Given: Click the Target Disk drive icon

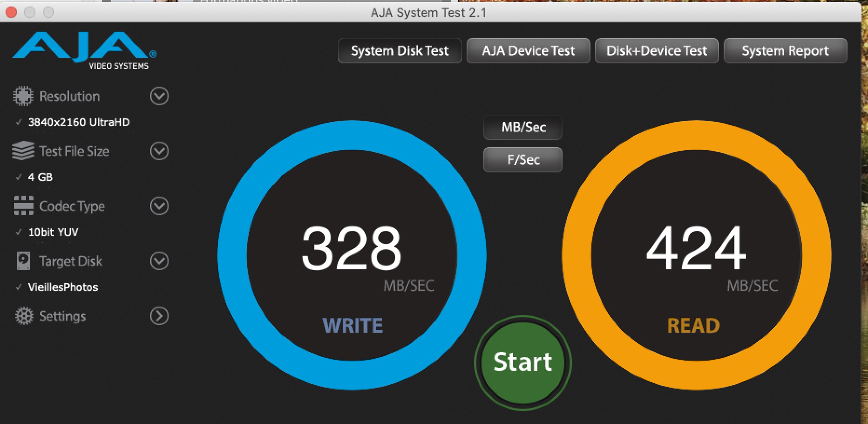Looking at the screenshot, I should coord(23,261).
